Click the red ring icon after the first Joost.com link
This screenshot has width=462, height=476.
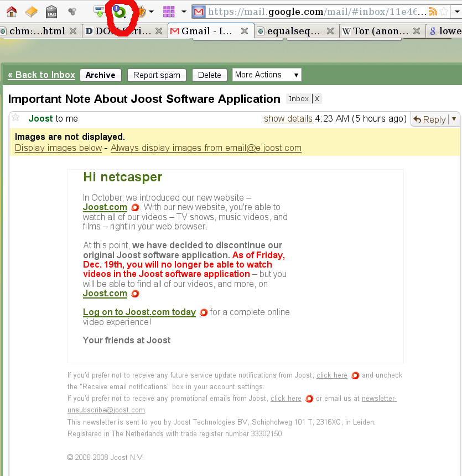point(135,207)
